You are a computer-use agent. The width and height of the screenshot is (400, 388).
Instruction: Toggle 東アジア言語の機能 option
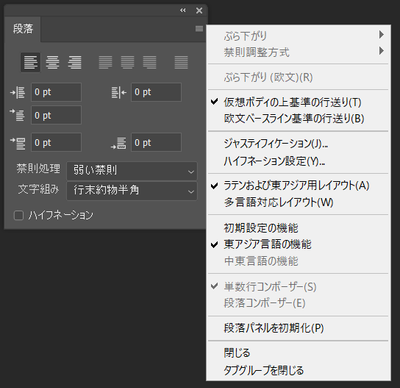[x=298, y=244]
